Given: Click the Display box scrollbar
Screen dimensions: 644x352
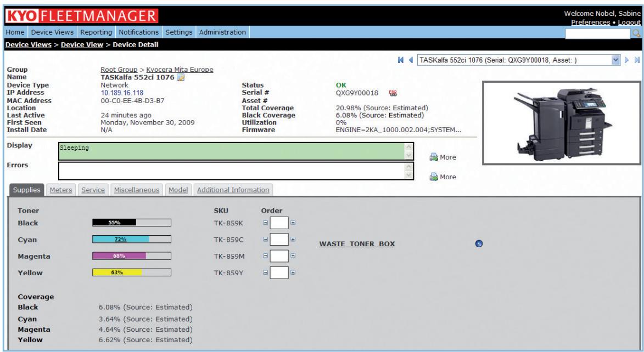Looking at the screenshot, I should [408, 151].
